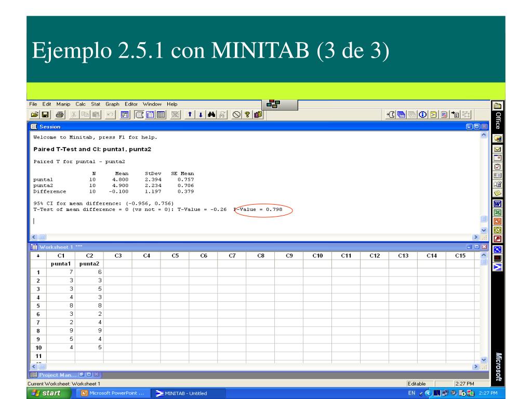
Task: Open the Editor menu
Action: (x=131, y=104)
